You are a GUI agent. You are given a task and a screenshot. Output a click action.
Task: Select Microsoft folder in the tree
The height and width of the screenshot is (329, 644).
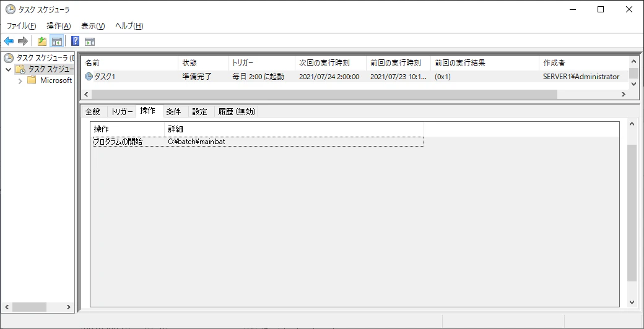(x=56, y=80)
